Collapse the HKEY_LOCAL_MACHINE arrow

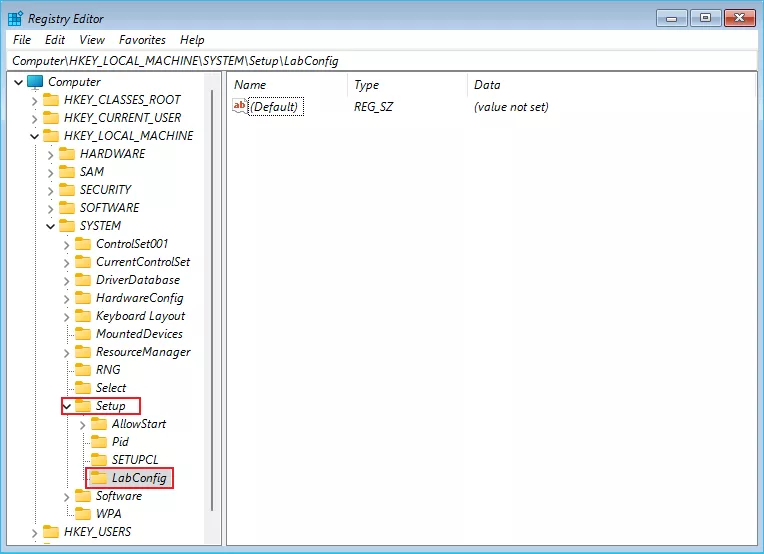pyautogui.click(x=34, y=136)
